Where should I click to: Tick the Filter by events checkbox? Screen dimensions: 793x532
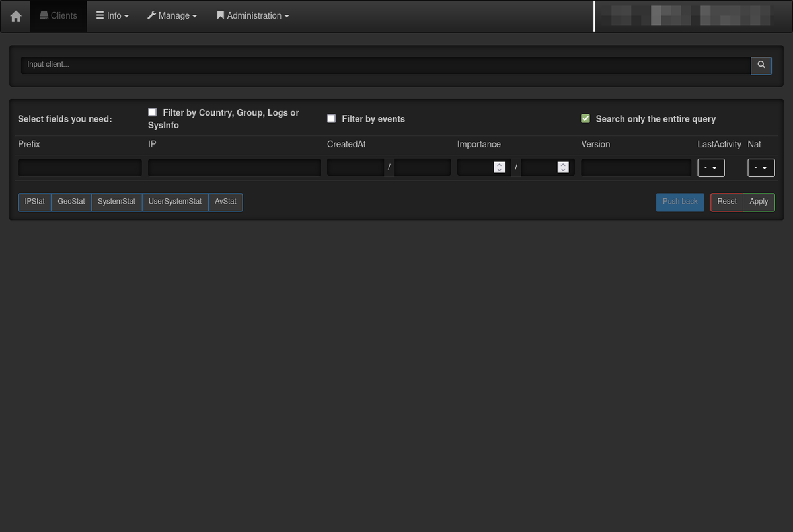(332, 118)
